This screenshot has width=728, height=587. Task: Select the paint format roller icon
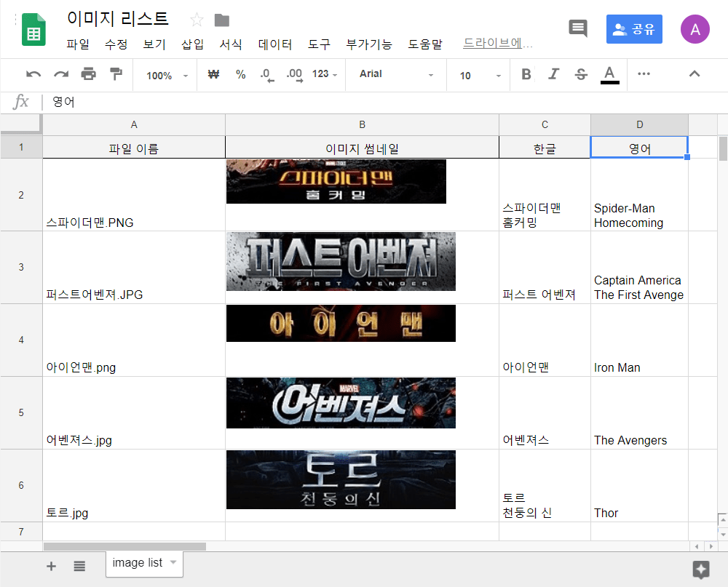click(x=115, y=74)
